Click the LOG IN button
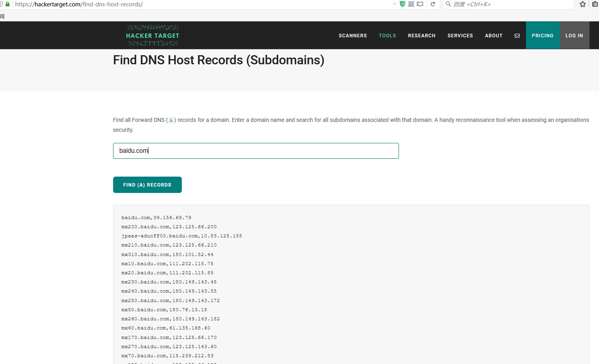The width and height of the screenshot is (599, 364). (574, 35)
